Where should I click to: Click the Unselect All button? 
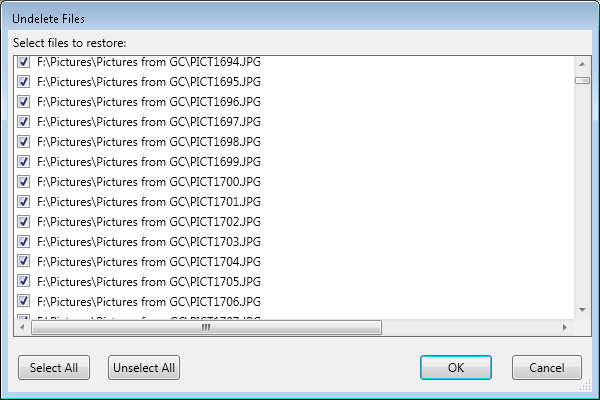pos(144,368)
